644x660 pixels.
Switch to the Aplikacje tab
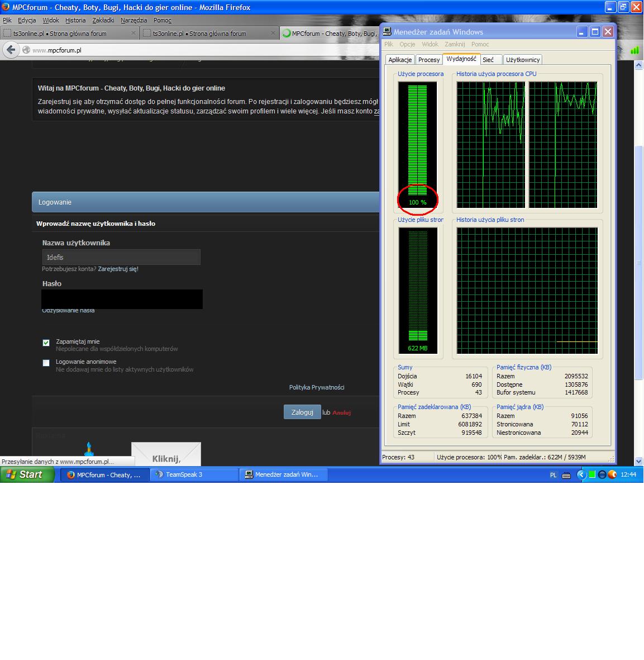[400, 60]
